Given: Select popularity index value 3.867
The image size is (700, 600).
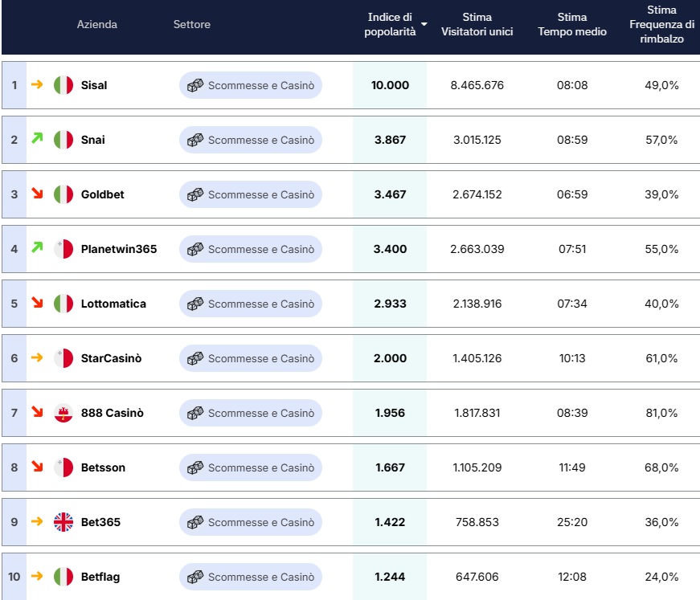Looking at the screenshot, I should 390,140.
